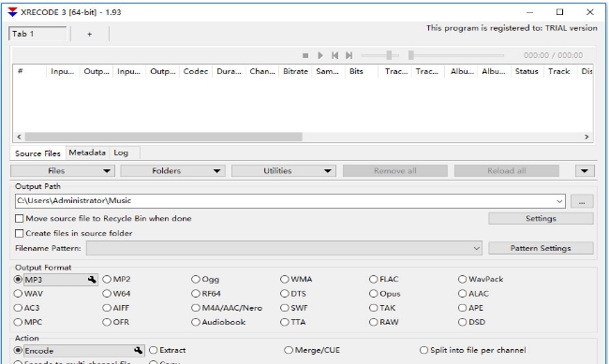Open the Folders dropdown menu
The image size is (609, 364).
click(172, 170)
